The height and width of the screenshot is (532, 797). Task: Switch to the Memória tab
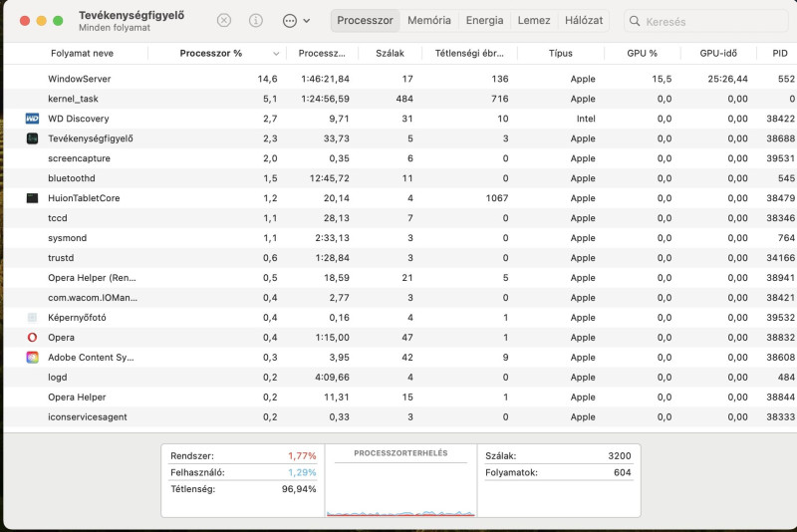[x=429, y=20]
